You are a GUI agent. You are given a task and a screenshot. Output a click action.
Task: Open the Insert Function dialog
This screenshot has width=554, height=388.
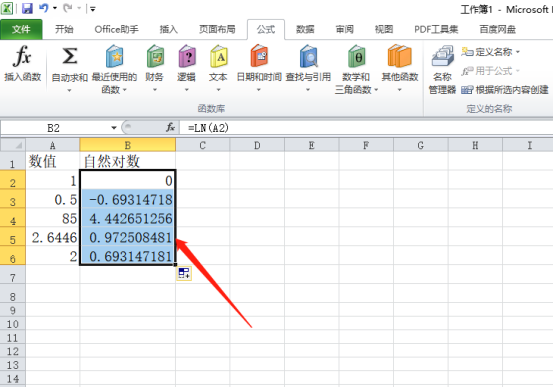coord(23,64)
